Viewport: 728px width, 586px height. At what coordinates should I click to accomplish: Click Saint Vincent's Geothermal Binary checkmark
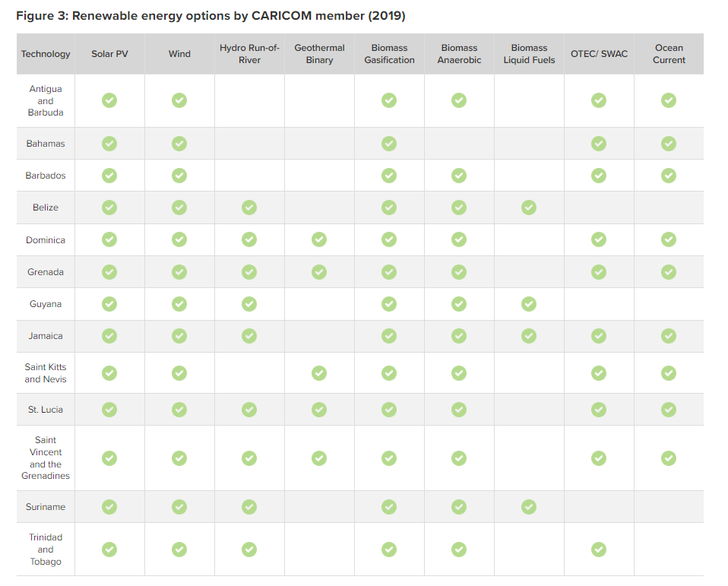point(319,458)
